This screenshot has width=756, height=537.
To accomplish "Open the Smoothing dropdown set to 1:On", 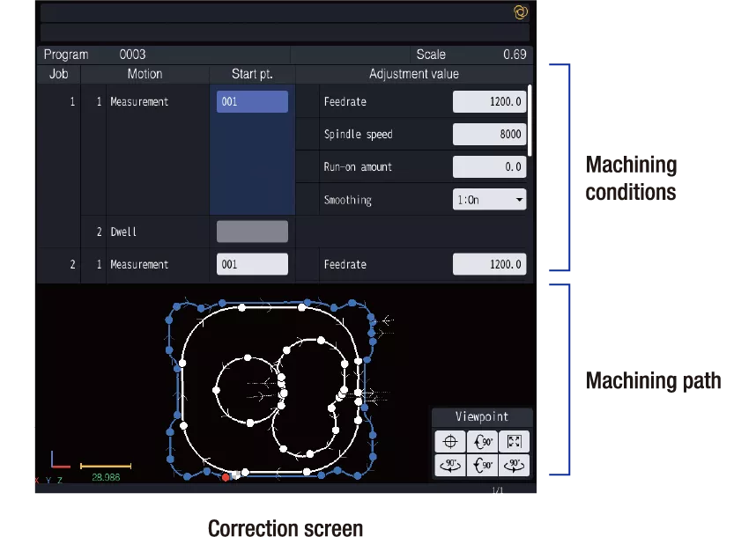I will 489,199.
